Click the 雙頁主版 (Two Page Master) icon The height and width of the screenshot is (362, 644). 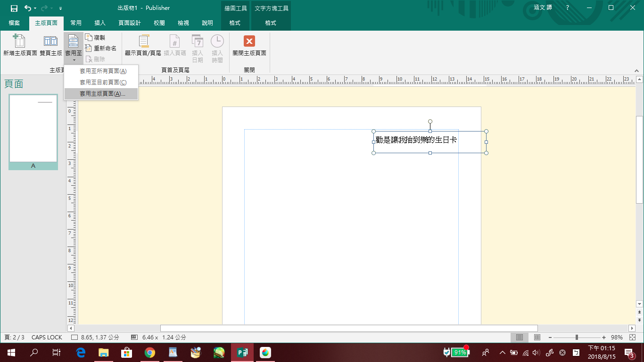pos(50,42)
